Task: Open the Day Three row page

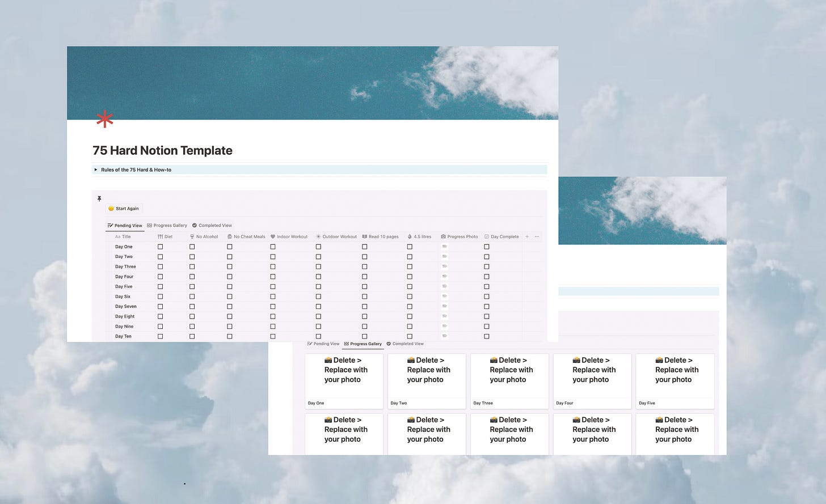Action: [x=125, y=266]
